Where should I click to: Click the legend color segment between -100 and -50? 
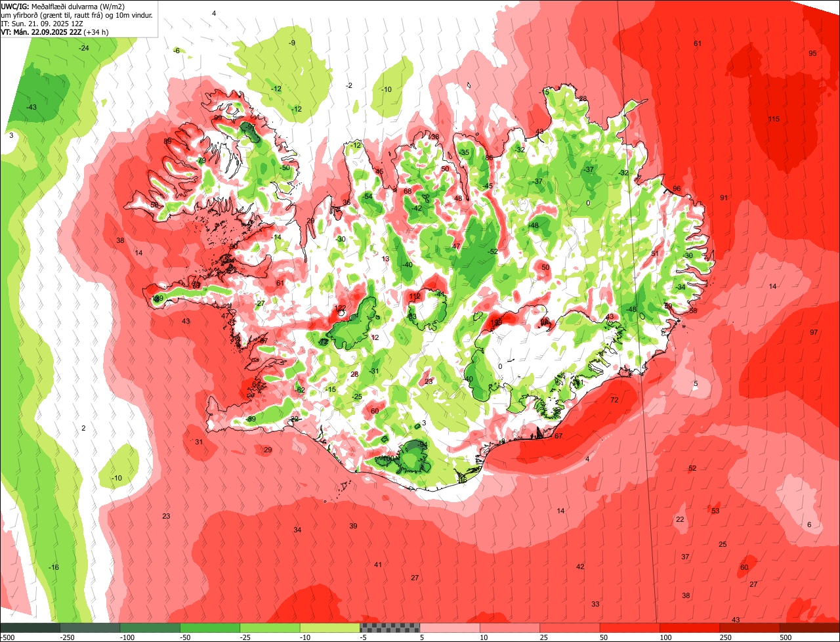(150, 628)
